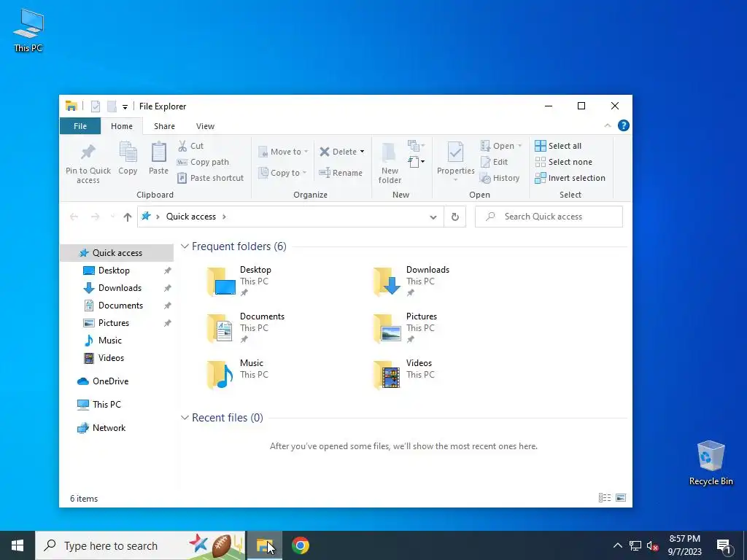Collapse the ribbon with the chevron

point(608,125)
